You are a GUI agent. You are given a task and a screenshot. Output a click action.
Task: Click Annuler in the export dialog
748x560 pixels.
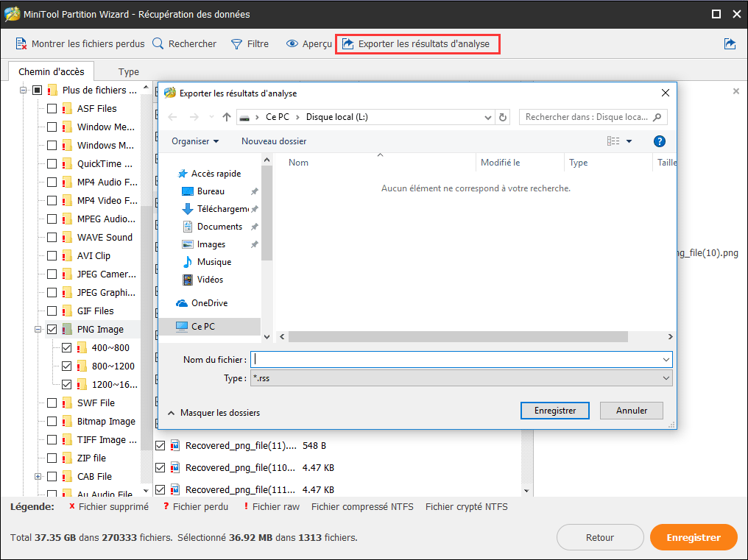pyautogui.click(x=631, y=411)
